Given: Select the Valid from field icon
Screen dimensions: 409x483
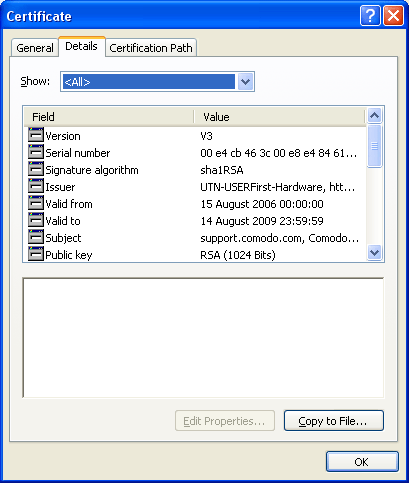Looking at the screenshot, I should point(36,203).
